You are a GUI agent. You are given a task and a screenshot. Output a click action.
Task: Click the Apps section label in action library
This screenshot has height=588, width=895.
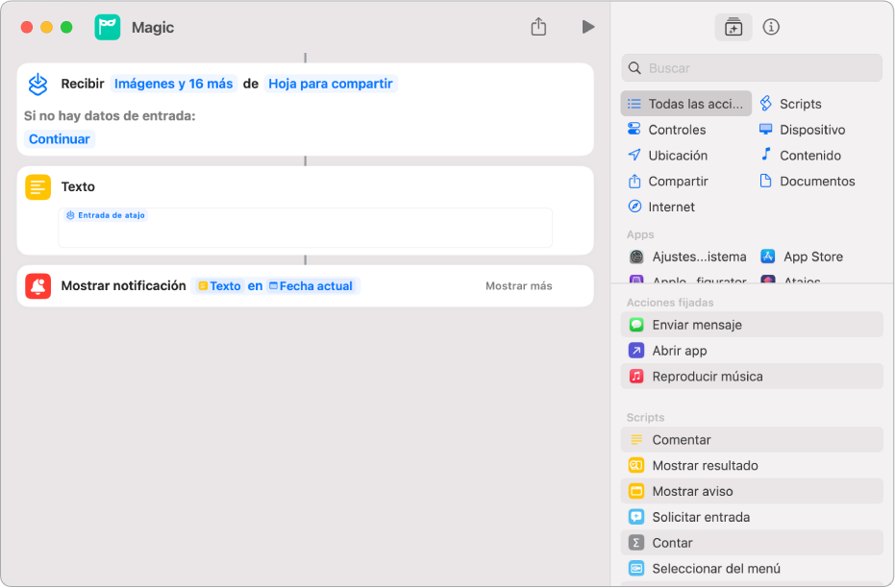[640, 234]
